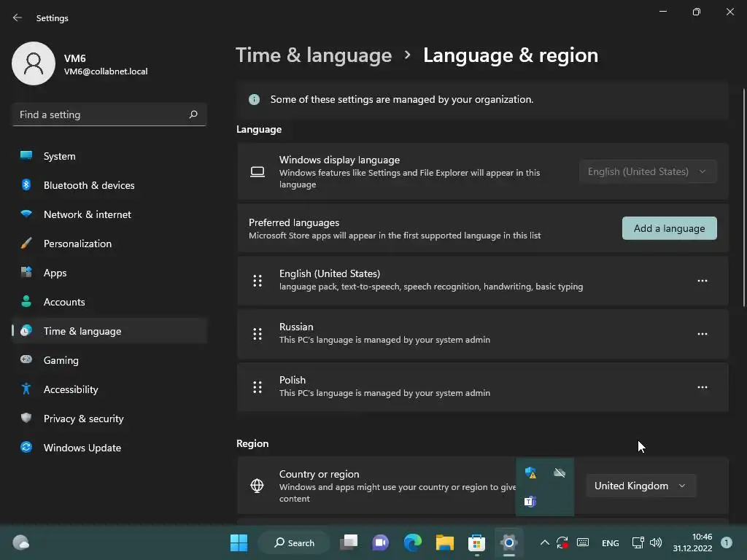Screen dimensions: 747x560
Task: Select Time & language in the sidebar
Action: pyautogui.click(x=109, y=331)
